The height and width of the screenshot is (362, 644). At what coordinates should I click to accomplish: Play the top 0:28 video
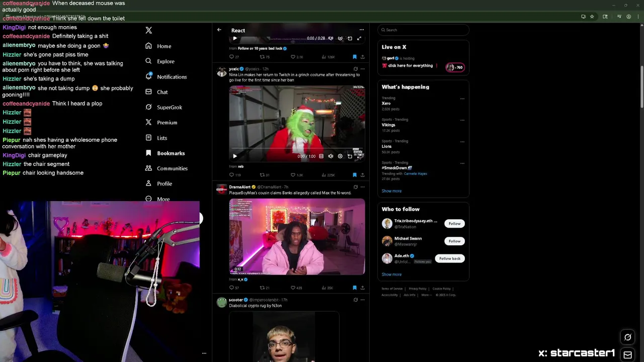[234, 38]
